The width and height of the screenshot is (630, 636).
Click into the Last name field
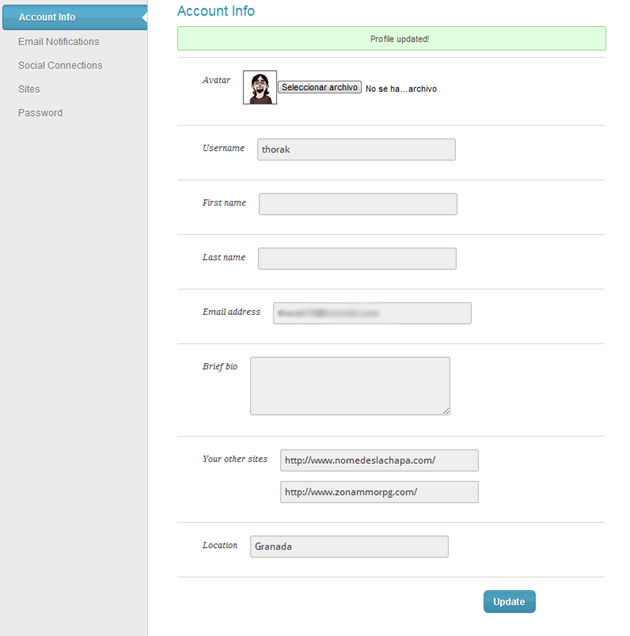(357, 259)
